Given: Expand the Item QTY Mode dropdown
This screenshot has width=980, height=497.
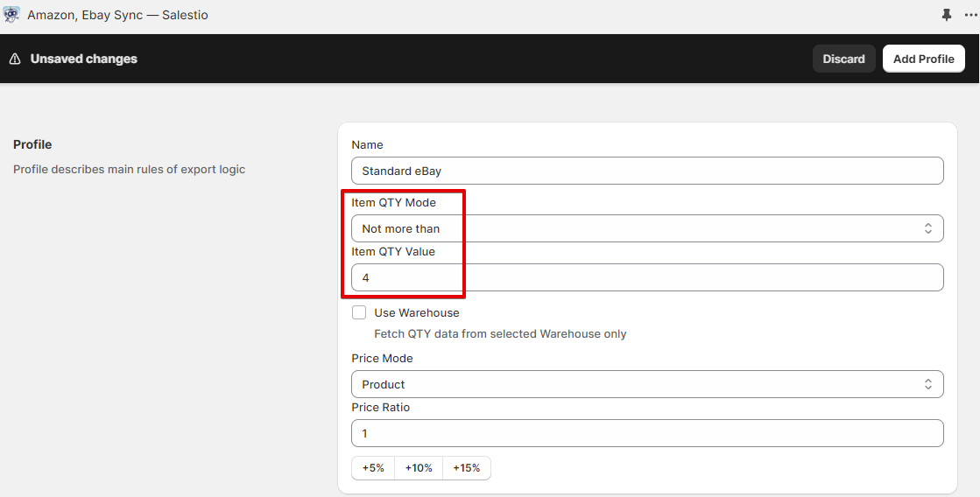Looking at the screenshot, I should point(647,228).
